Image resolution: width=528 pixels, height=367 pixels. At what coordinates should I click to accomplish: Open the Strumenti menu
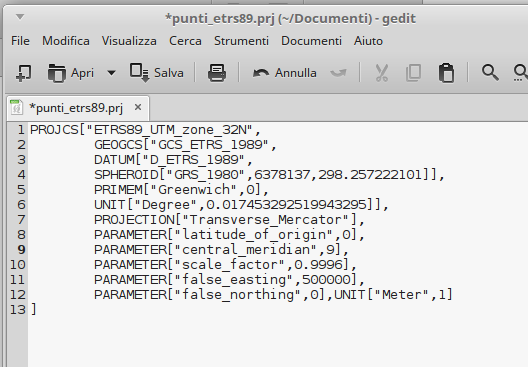[x=241, y=41]
